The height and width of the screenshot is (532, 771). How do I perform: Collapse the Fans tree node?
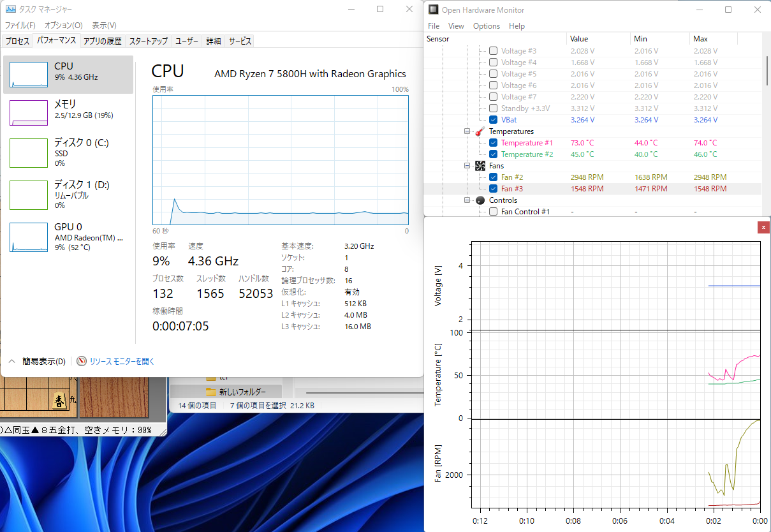point(467,166)
